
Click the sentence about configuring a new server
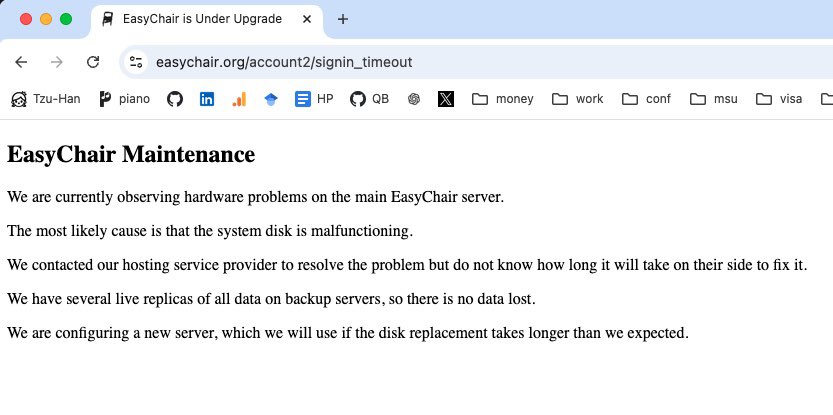click(348, 333)
